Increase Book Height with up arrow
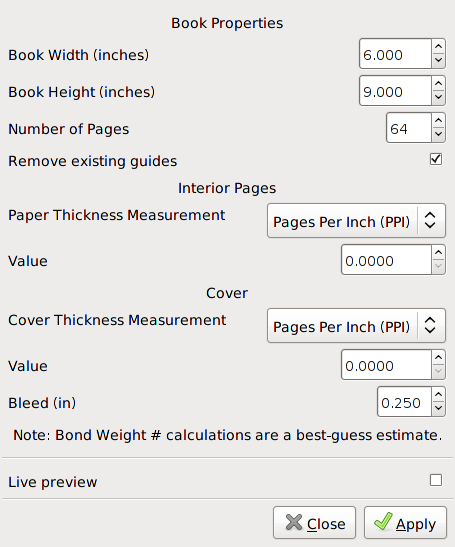This screenshot has height=547, width=455. coord(438,83)
